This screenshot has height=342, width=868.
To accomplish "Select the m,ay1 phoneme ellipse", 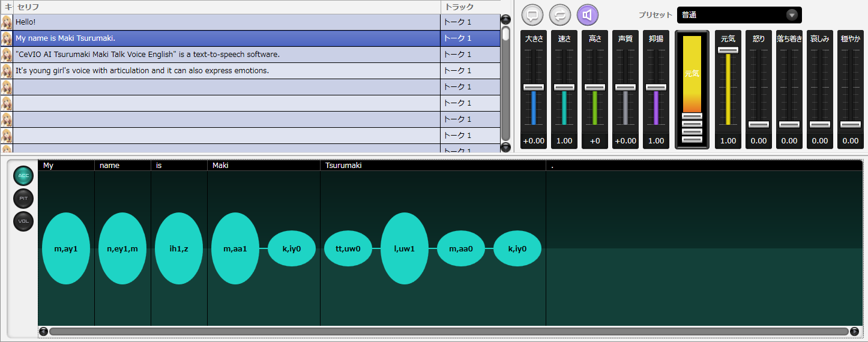I will [66, 248].
